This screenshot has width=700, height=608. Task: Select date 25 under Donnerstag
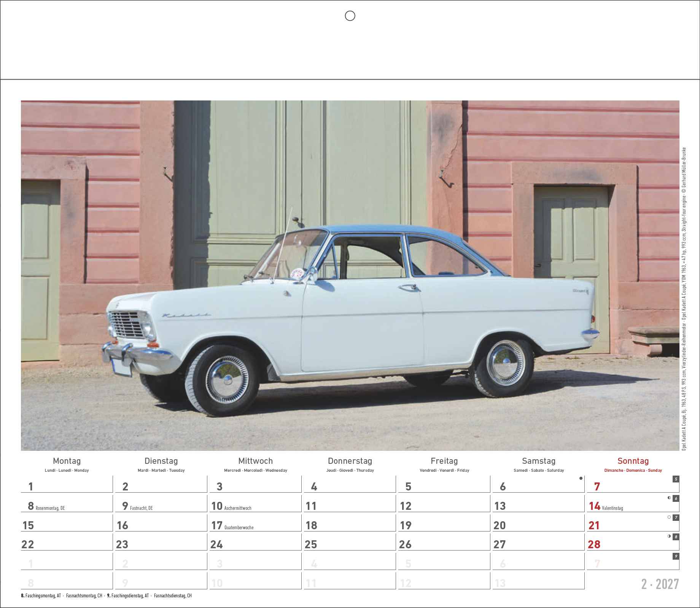click(x=311, y=544)
